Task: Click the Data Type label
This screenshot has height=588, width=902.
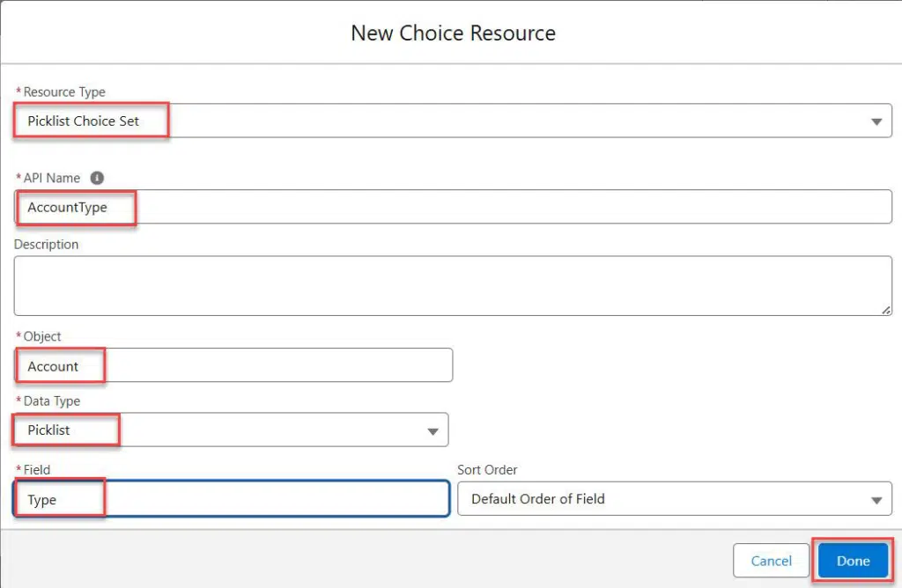Action: pos(52,401)
